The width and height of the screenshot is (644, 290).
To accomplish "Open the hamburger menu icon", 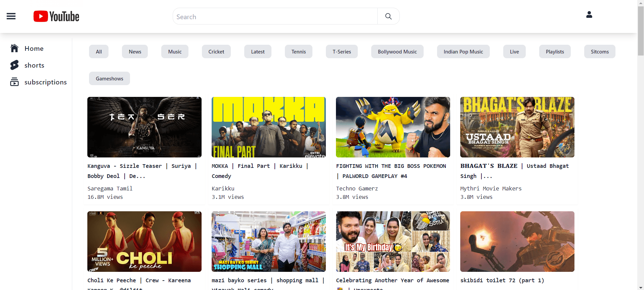I will tap(11, 16).
